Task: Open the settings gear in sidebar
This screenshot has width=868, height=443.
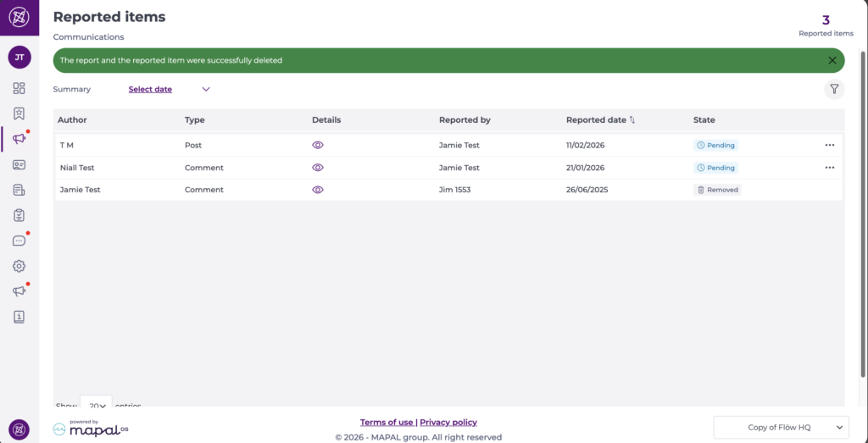Action: (x=19, y=266)
